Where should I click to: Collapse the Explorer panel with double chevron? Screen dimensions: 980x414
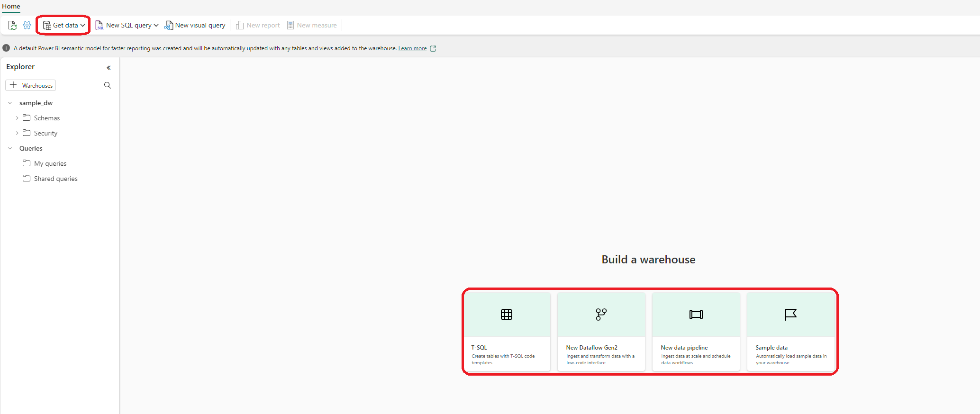tap(109, 68)
